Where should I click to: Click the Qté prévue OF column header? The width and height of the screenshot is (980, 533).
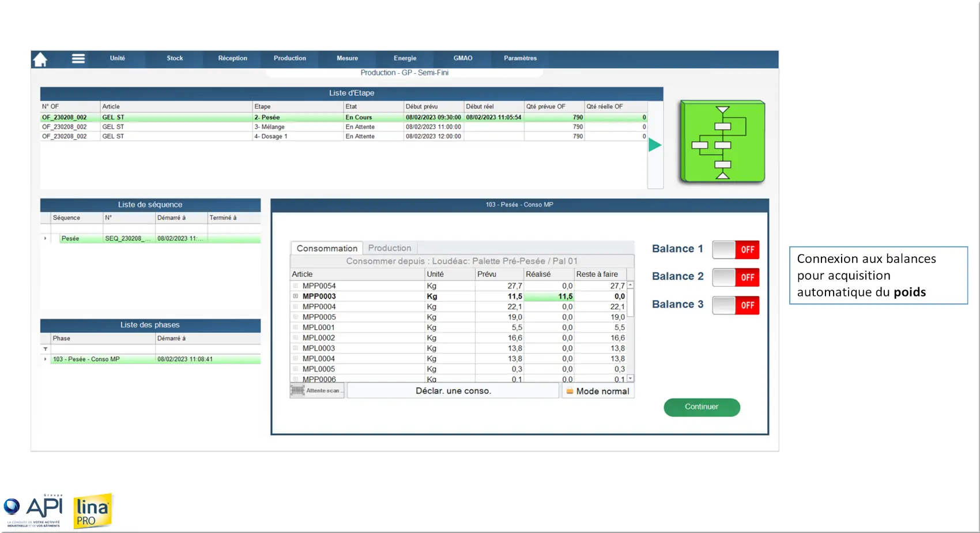554,107
